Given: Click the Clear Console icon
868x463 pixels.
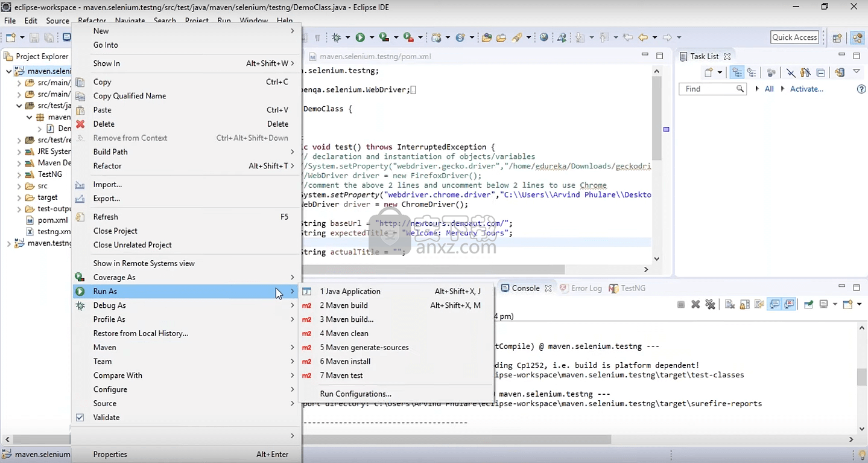Looking at the screenshot, I should pyautogui.click(x=730, y=304).
